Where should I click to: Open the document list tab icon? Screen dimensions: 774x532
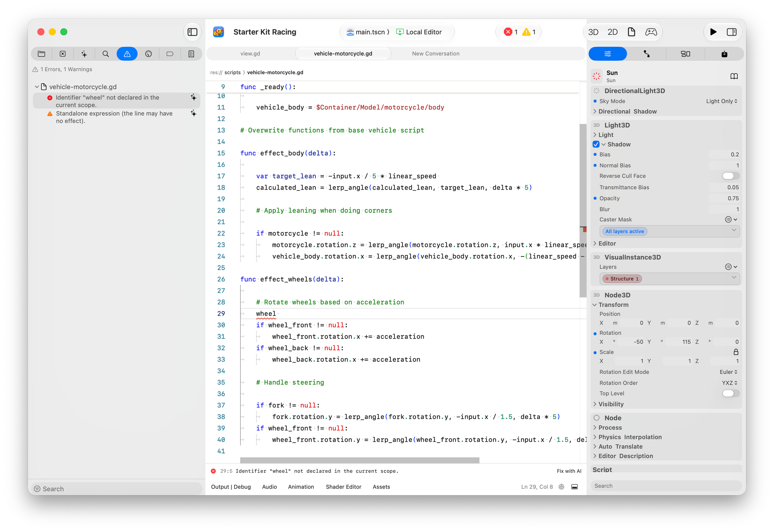191,54
